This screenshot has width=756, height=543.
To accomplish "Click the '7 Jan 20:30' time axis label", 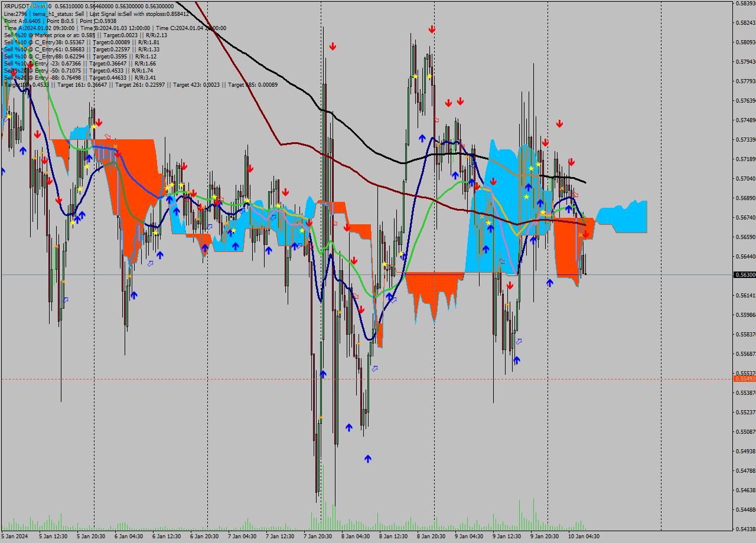I will point(317,537).
